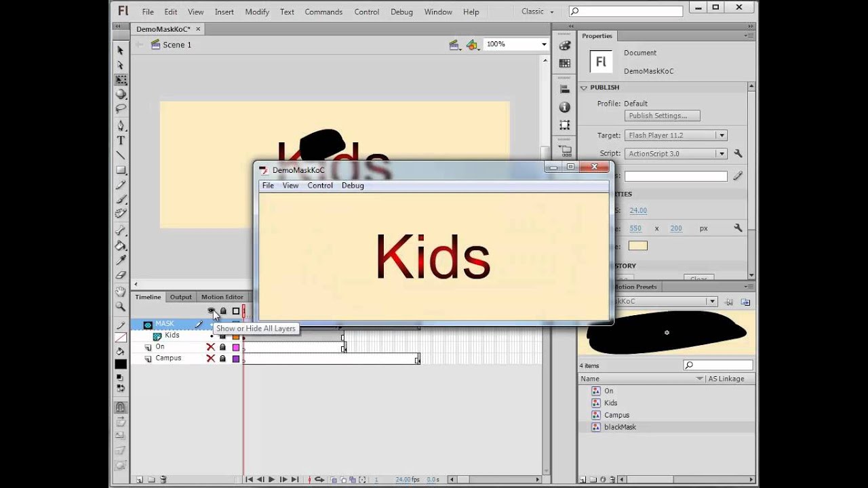Click the help search field at top
The width and height of the screenshot is (868, 488).
(x=625, y=12)
